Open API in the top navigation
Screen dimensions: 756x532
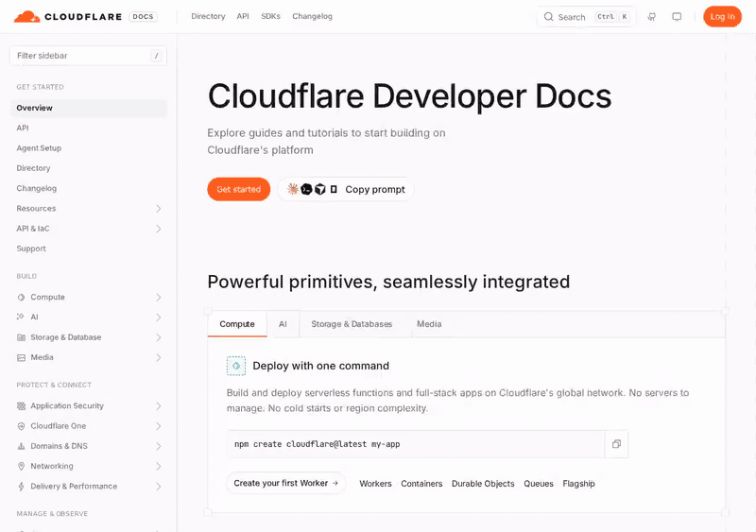click(x=243, y=16)
